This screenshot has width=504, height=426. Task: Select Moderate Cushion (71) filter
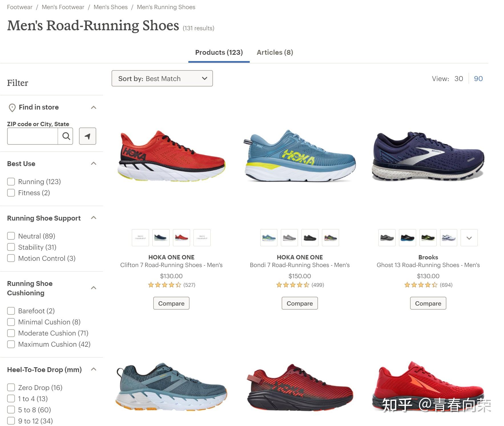[x=11, y=333]
